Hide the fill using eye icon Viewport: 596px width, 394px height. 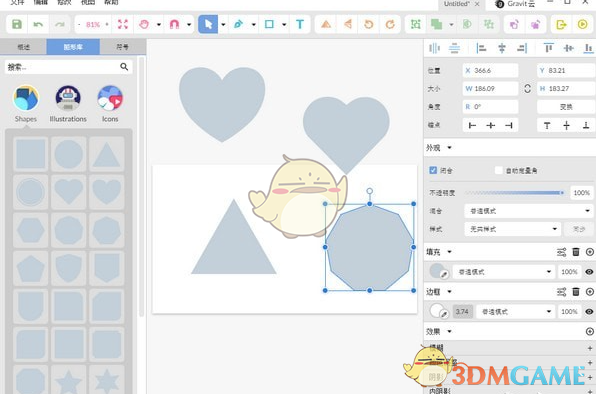pyautogui.click(x=589, y=272)
